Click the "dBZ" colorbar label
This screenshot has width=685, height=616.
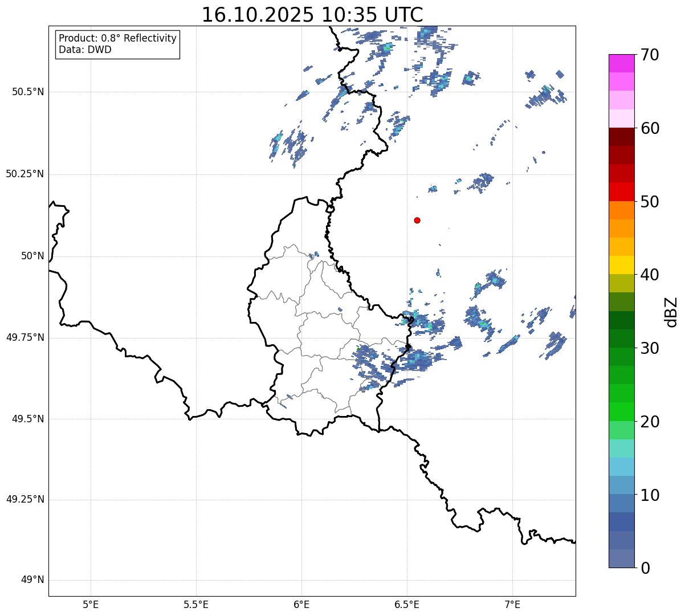click(671, 312)
